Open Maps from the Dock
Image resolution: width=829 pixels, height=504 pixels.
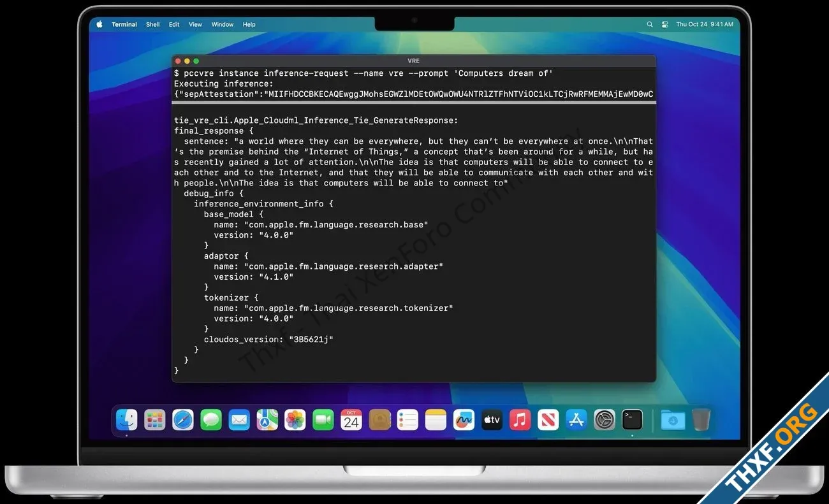pos(267,420)
